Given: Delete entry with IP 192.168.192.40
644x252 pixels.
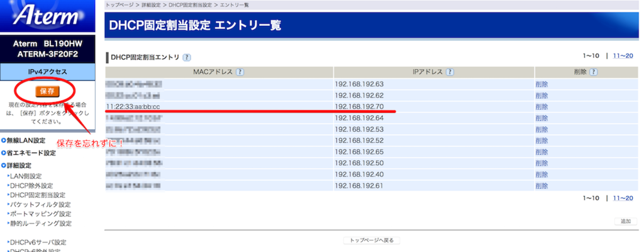Looking at the screenshot, I should pos(541,174).
